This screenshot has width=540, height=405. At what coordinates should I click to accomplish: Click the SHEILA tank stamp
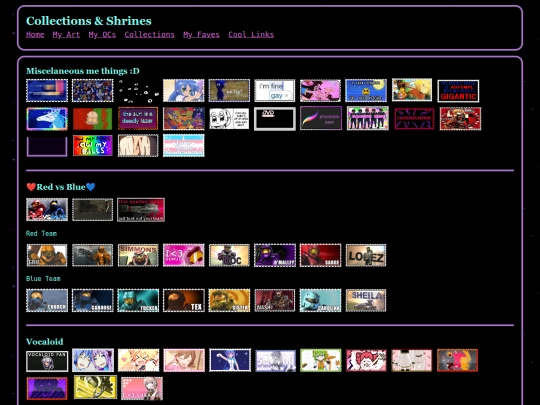tap(366, 300)
